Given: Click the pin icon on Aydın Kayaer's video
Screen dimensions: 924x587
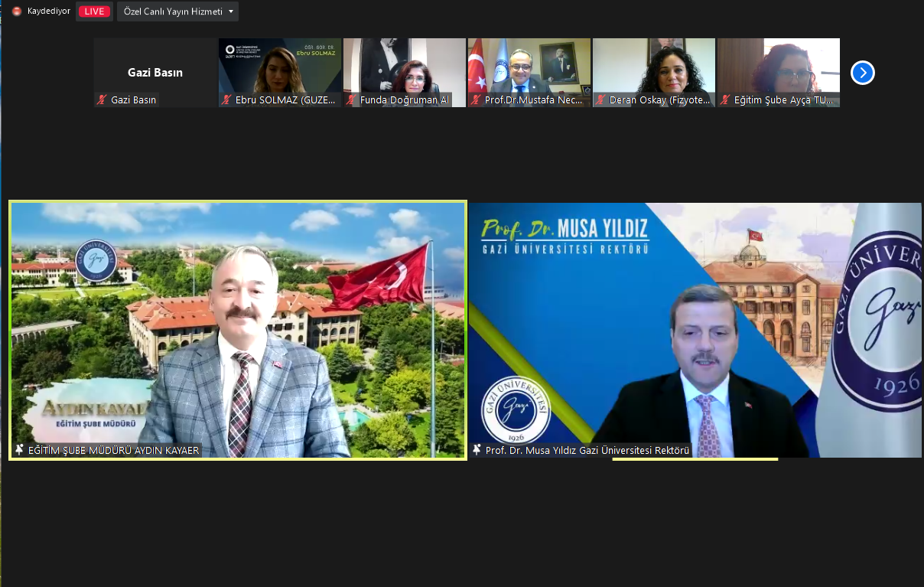Looking at the screenshot, I should click(x=19, y=450).
